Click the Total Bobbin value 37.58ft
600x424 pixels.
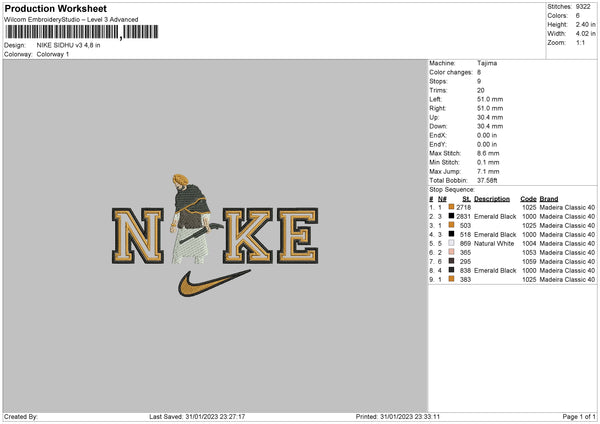[x=487, y=180]
